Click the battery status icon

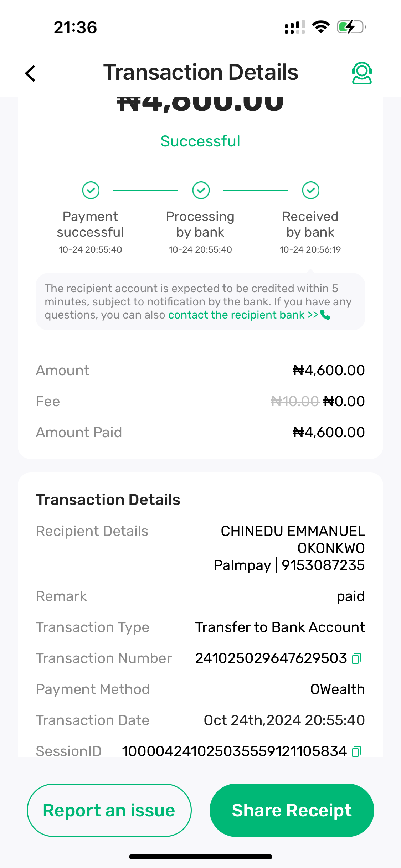coord(351,27)
